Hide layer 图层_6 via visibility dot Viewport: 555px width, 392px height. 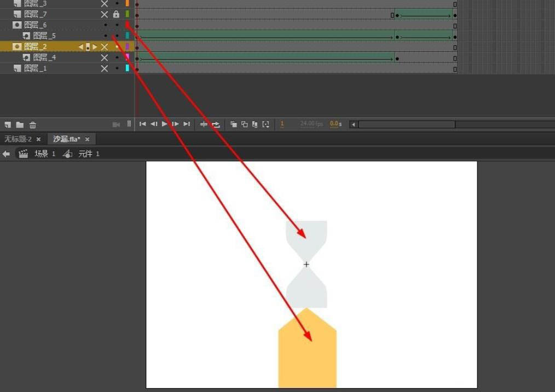coord(106,25)
